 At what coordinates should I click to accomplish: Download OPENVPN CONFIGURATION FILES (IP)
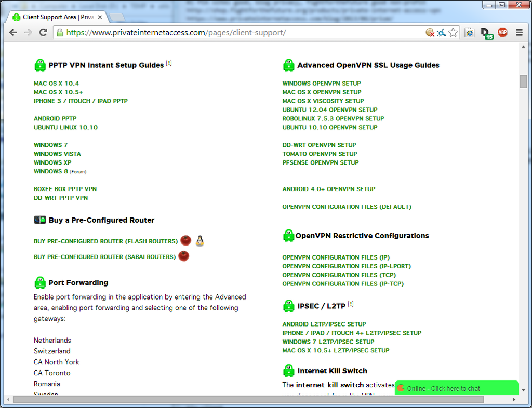pyautogui.click(x=336, y=257)
